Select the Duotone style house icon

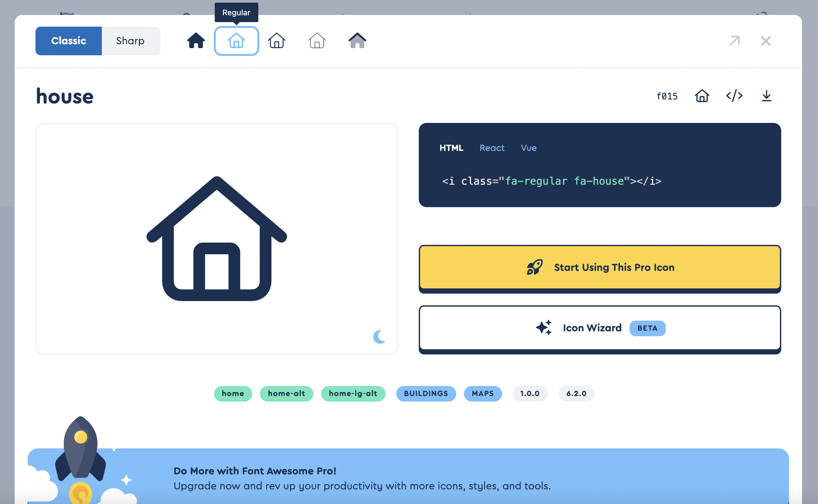pyautogui.click(x=357, y=41)
